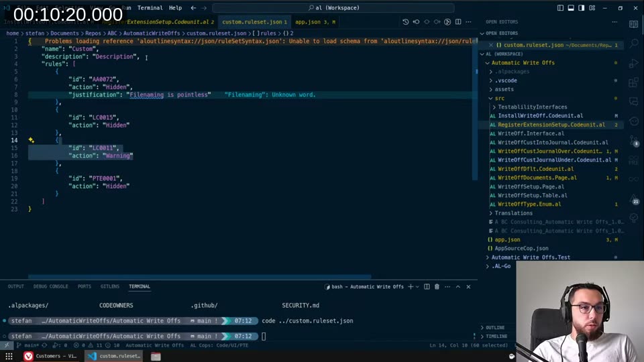Toggle primary side bar layout icon
644x362 pixels.
560,8
